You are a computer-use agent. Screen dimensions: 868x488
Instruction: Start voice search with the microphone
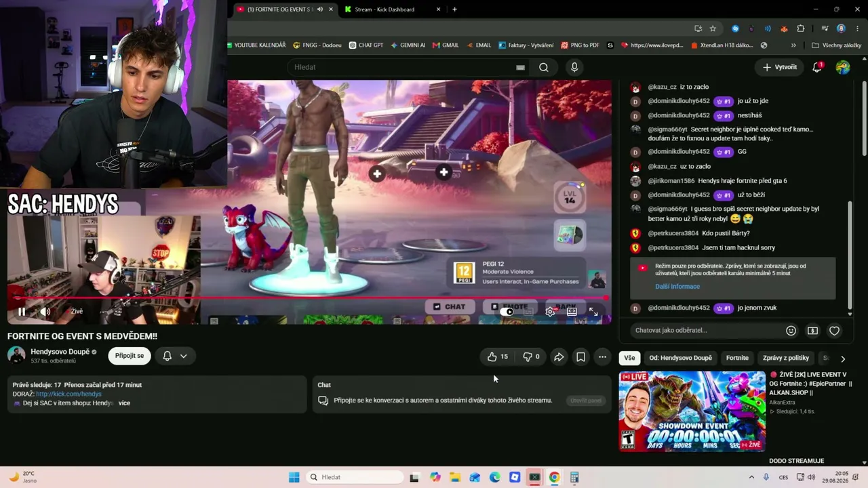574,67
